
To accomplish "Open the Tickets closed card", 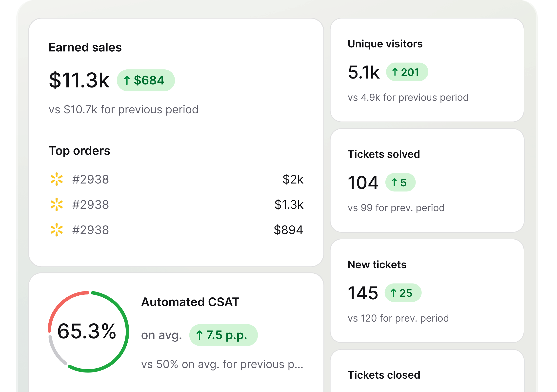I will [x=384, y=375].
